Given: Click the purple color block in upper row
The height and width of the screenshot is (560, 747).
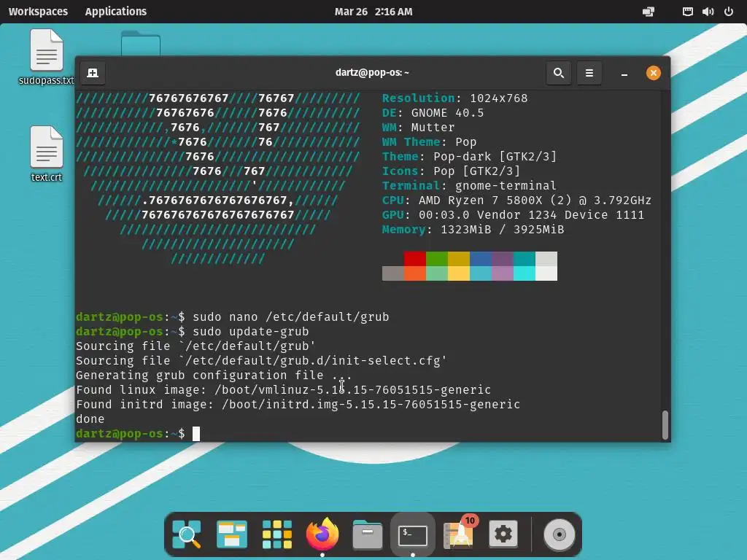Looking at the screenshot, I should coord(503,259).
